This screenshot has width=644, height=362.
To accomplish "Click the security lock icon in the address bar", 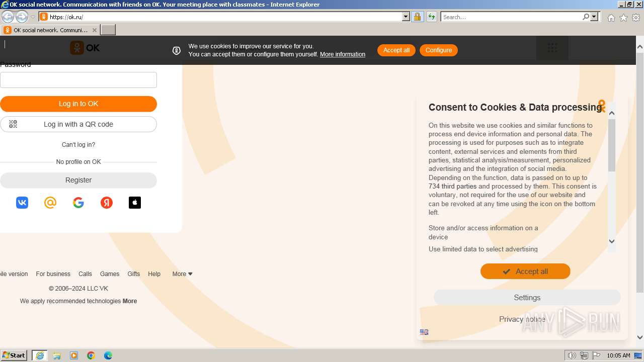I will (417, 17).
